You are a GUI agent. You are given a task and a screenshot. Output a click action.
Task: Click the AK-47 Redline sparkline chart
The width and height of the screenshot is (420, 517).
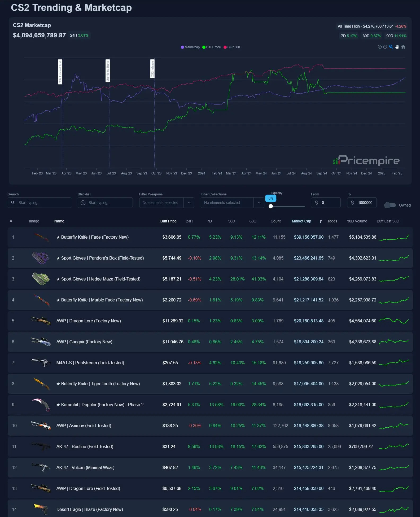point(394,447)
